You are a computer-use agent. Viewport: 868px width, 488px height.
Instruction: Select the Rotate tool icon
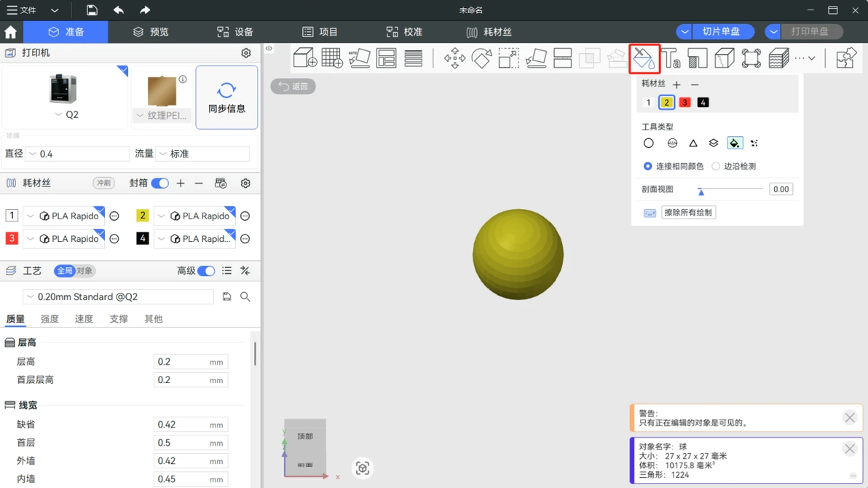pyautogui.click(x=481, y=58)
